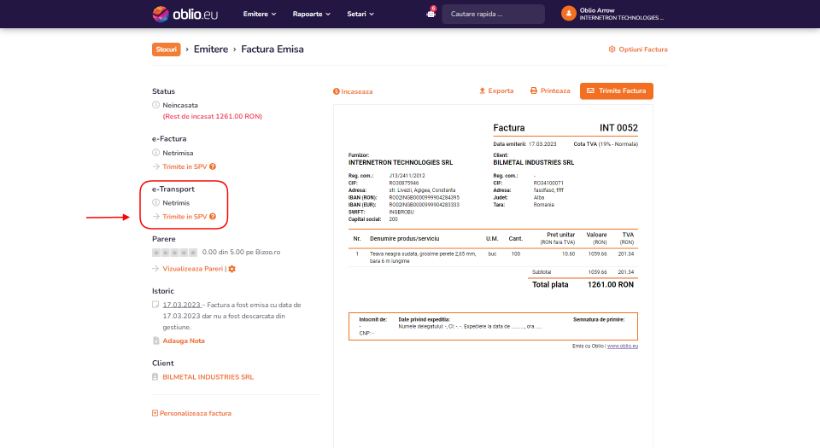Send e-Factura via Trimite in SPV link
The image size is (820, 448).
click(x=185, y=167)
